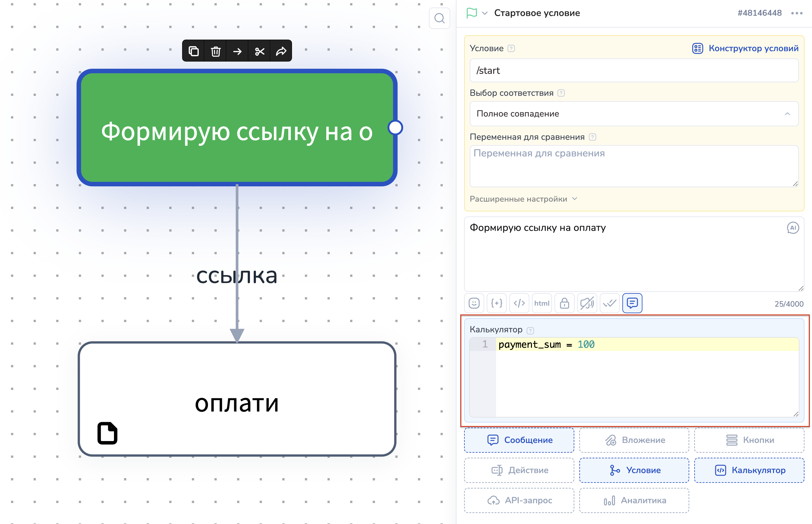The height and width of the screenshot is (524, 812).
Task: Open block type chevron next to flag
Action: click(485, 13)
